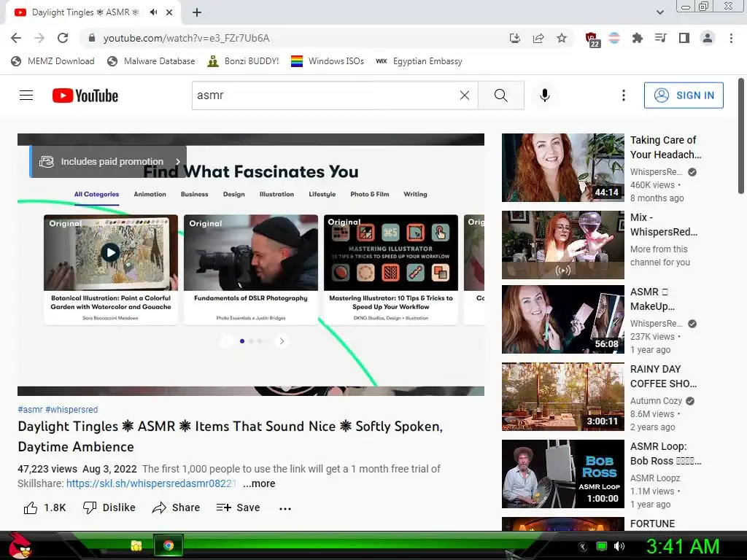
Task: Mute the tab via speaker icon
Action: [x=153, y=12]
